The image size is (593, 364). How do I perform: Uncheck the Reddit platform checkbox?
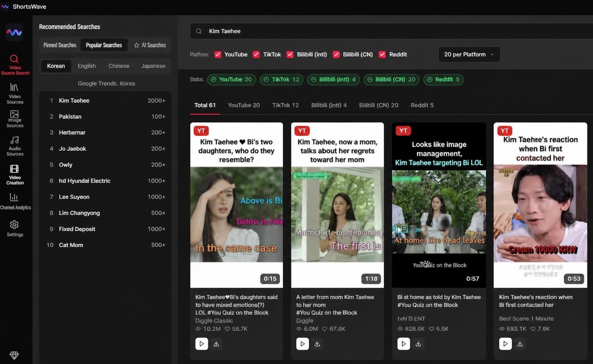[382, 54]
